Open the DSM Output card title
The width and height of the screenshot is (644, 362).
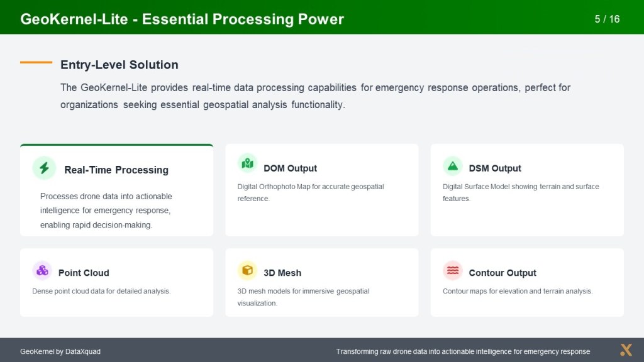(495, 168)
